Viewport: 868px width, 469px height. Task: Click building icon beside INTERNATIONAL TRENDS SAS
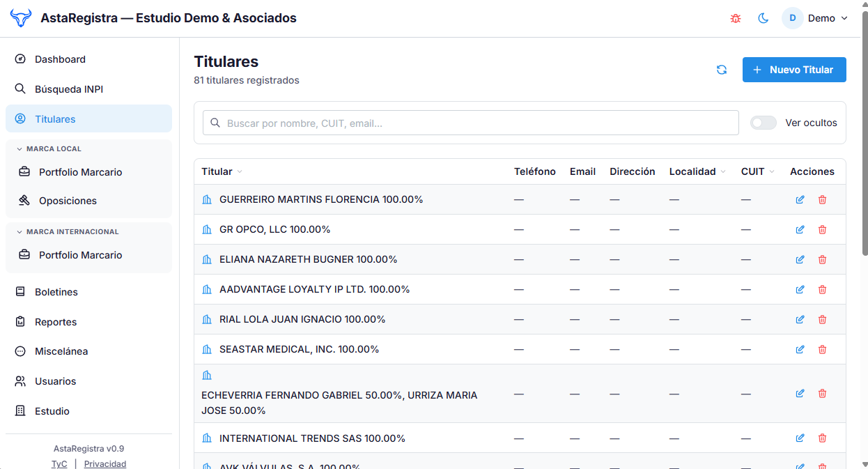pos(206,438)
